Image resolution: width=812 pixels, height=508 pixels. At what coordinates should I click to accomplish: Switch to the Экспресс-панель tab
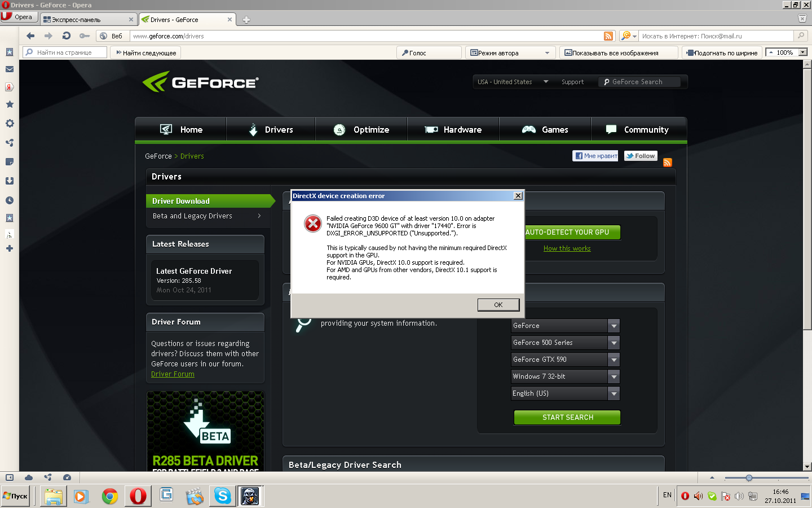point(89,19)
